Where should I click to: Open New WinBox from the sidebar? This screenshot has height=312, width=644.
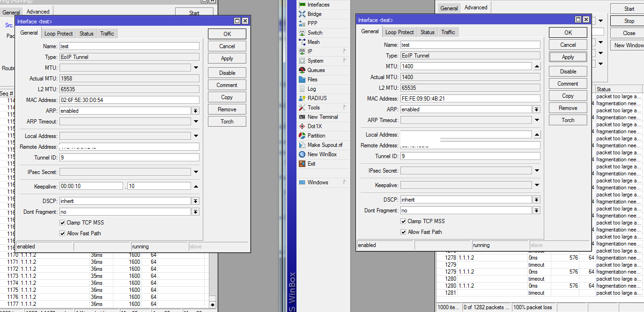pos(322,154)
